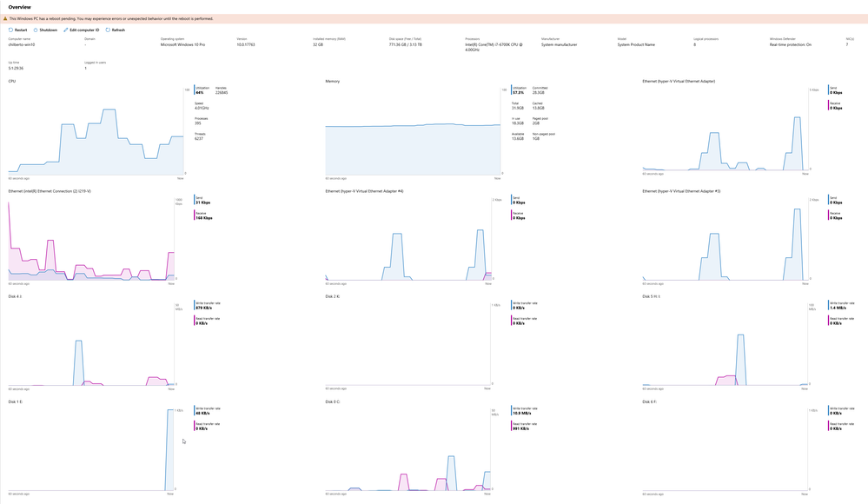Click the warning triangle in reboot pending banner

(x=5, y=19)
